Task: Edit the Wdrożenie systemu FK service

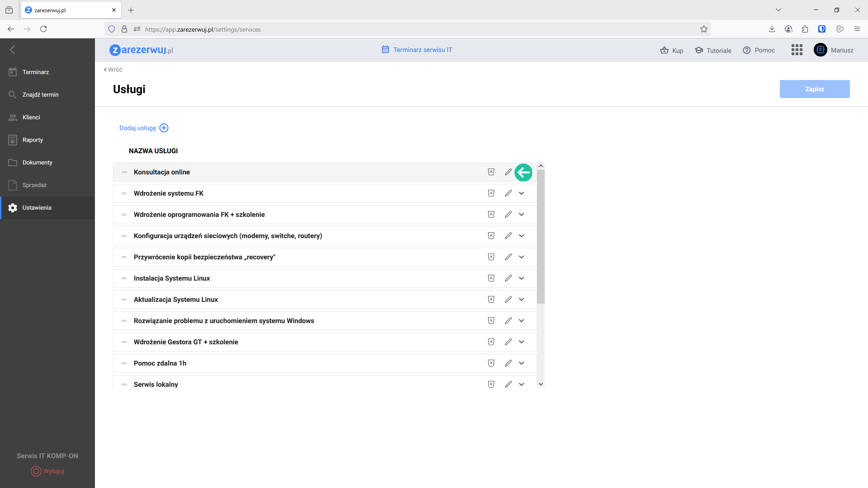Action: pos(508,193)
